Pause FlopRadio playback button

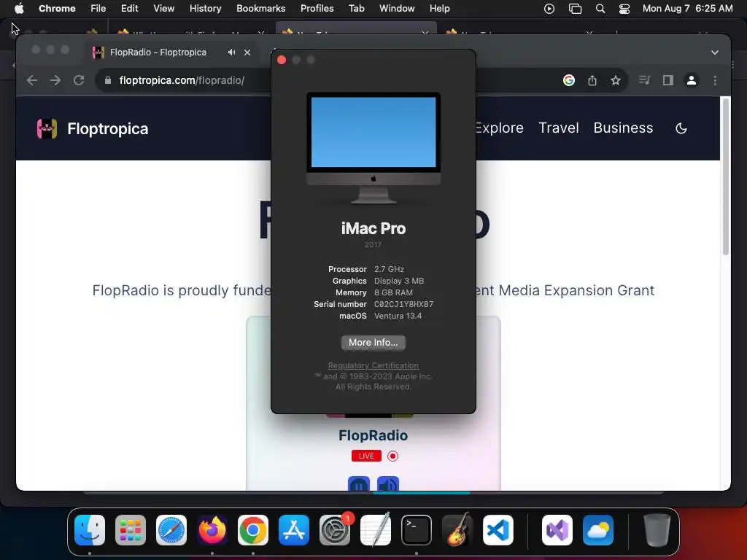[359, 484]
